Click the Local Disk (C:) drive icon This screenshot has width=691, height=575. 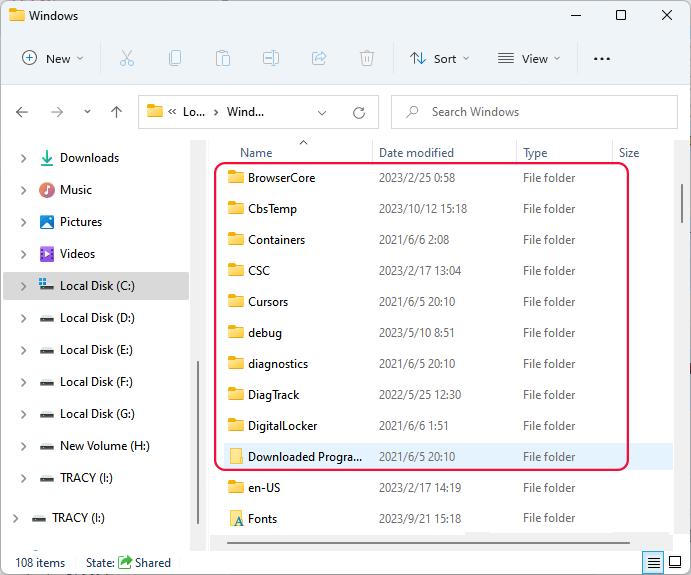pos(46,285)
